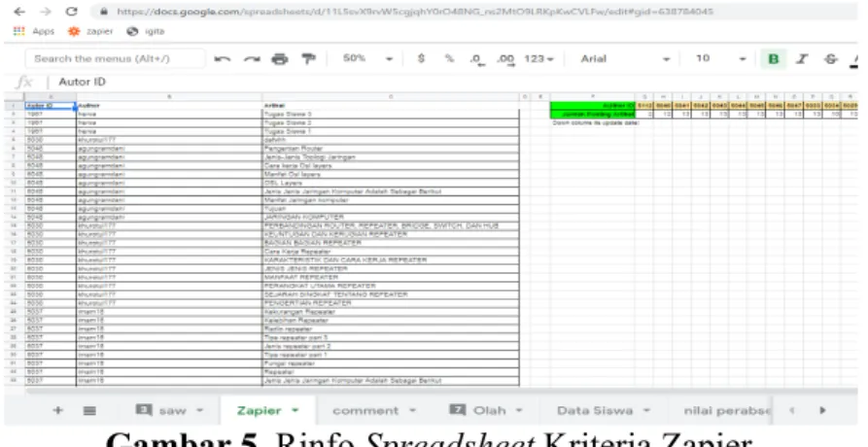This screenshot has height=447, width=868.
Task: Select the cell Tujuan
Action: [x=391, y=209]
